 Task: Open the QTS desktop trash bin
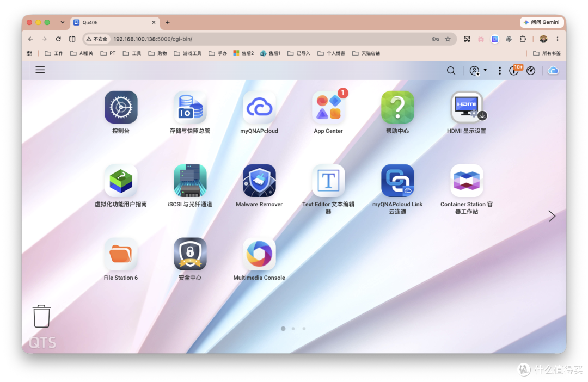41,316
